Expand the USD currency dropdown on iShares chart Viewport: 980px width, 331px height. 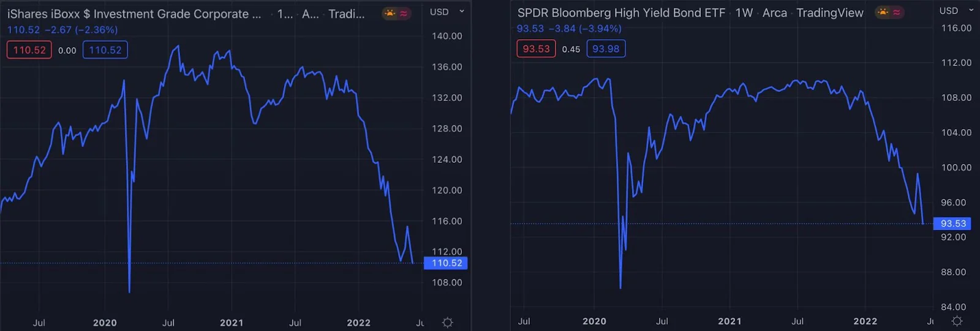pos(447,12)
